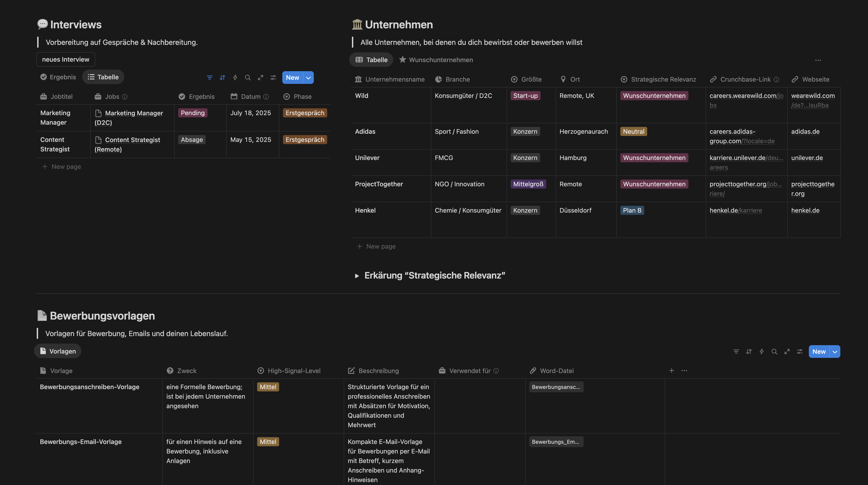Switch to the Wunschunternehmen view tab

coord(436,60)
